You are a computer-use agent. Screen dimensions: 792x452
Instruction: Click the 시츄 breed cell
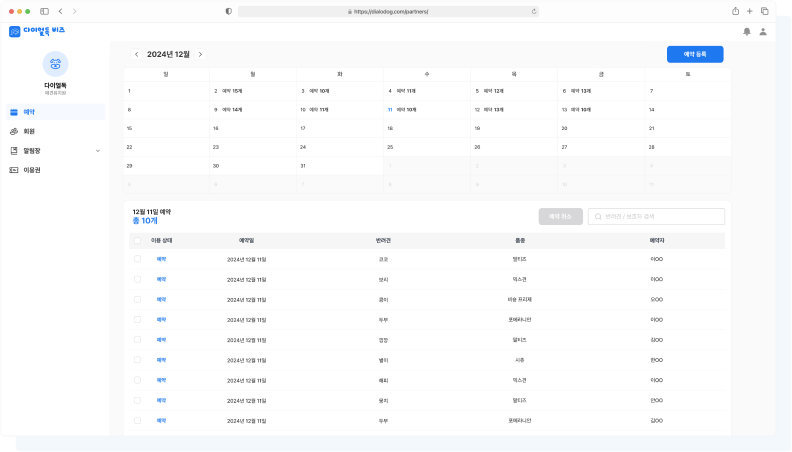point(520,360)
